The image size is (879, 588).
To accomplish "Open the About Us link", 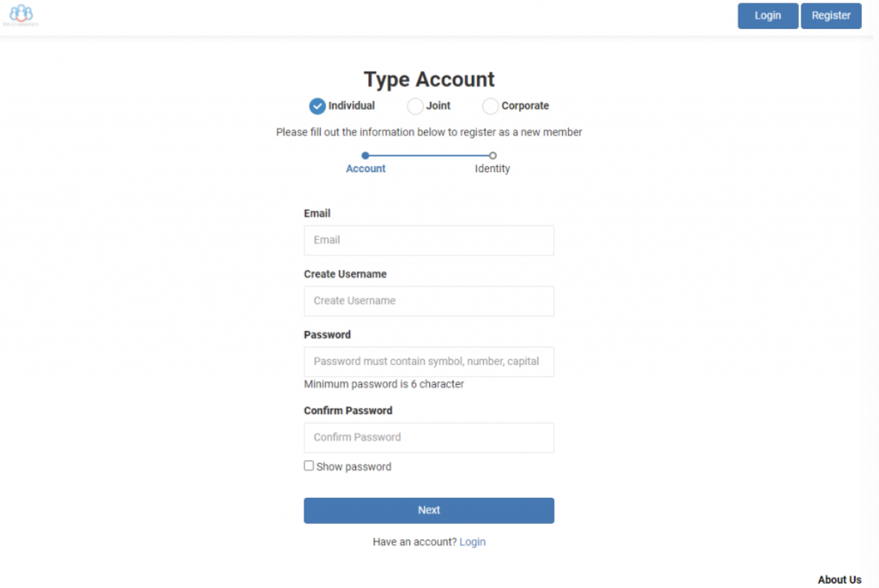I will tap(839, 580).
